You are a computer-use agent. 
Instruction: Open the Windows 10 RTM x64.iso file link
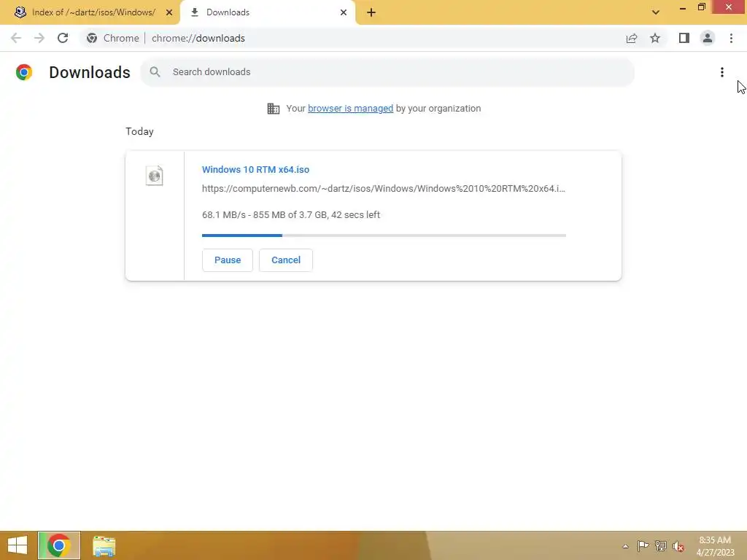[x=255, y=169]
